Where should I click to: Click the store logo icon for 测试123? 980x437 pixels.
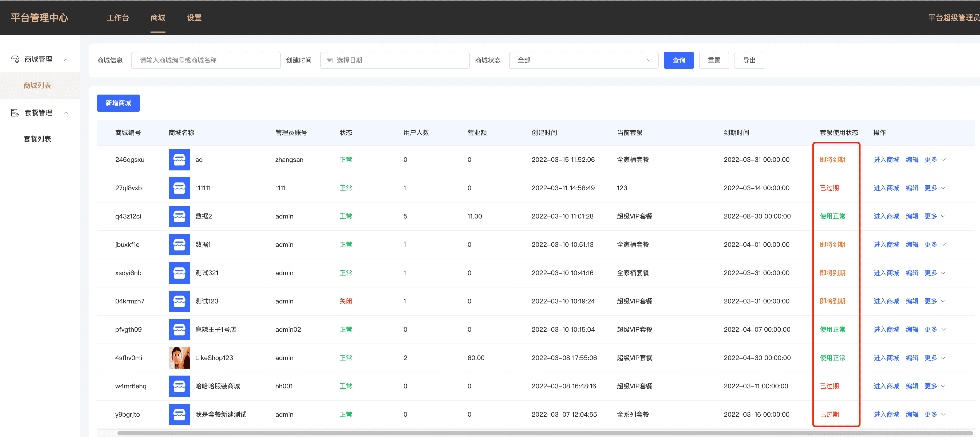click(179, 301)
